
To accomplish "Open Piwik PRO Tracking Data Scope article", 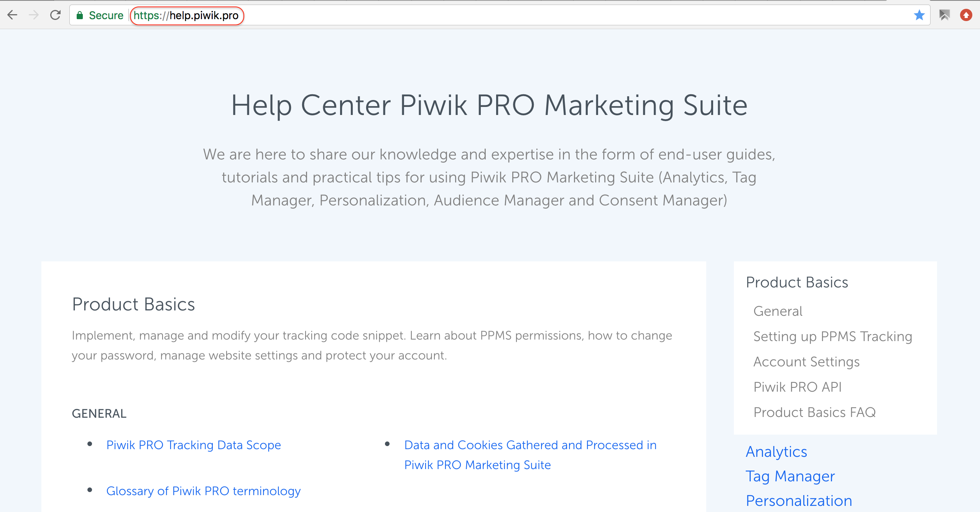I will (x=194, y=445).
